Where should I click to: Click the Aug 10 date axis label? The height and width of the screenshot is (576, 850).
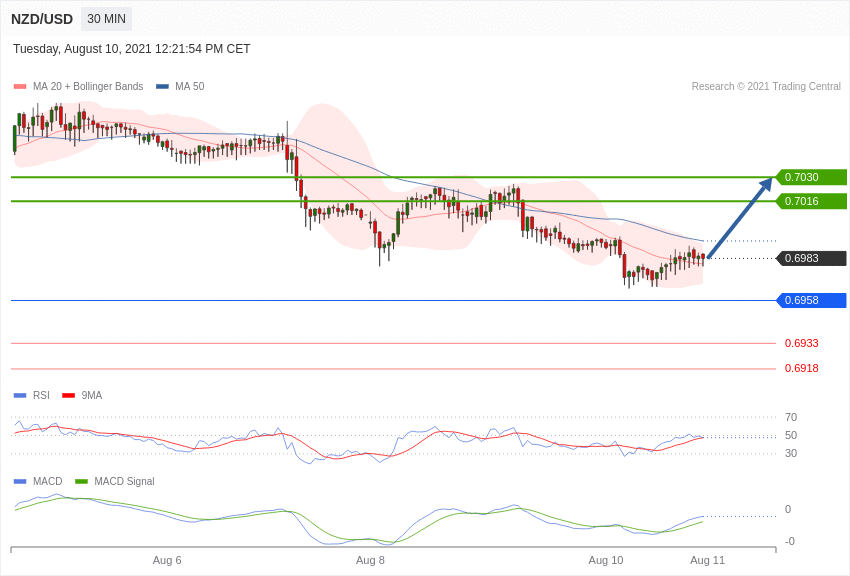click(x=606, y=560)
